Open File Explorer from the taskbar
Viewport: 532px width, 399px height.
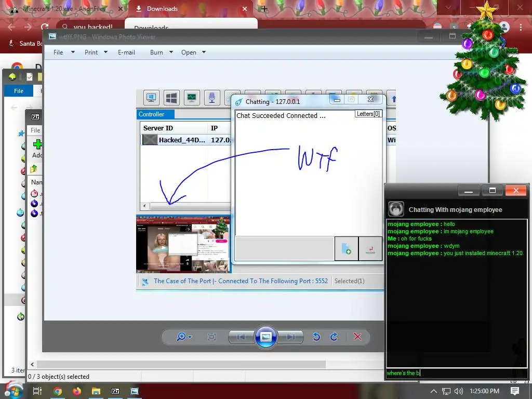[96, 391]
